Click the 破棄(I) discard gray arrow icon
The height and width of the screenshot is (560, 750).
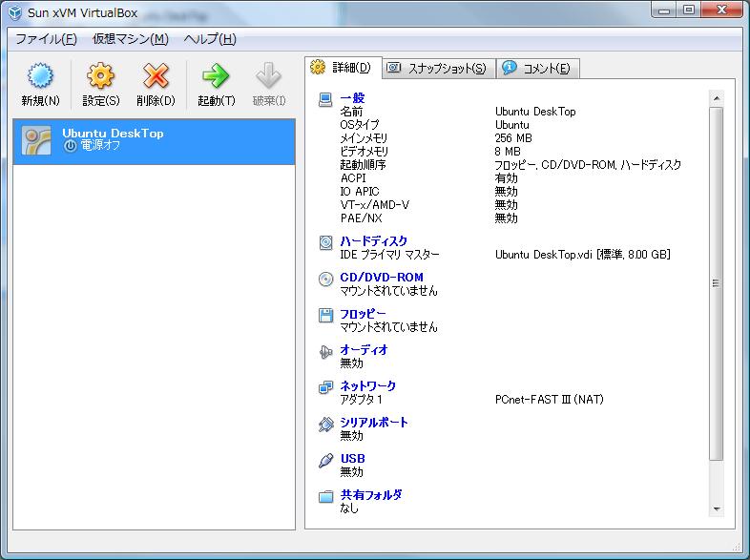tap(268, 75)
